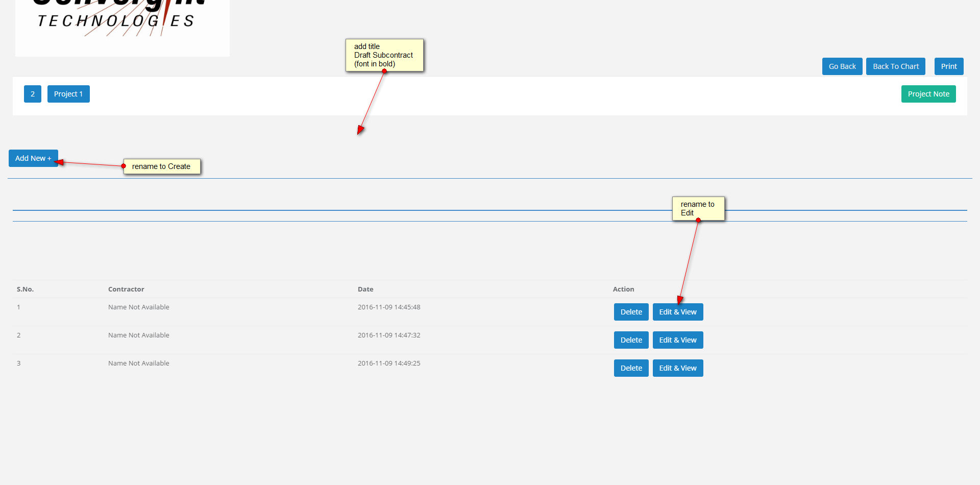Open Edit & View for row 3
This screenshot has width=980, height=485.
pos(678,368)
